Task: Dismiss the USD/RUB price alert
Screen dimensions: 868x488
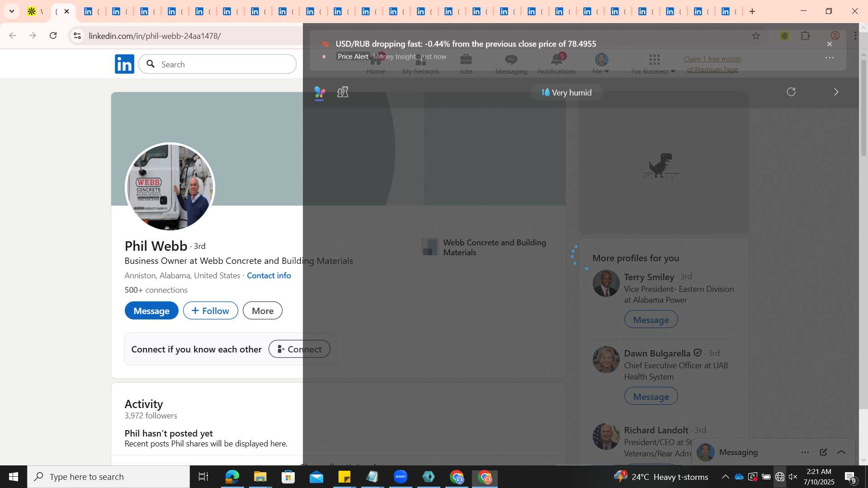Action: pos(830,44)
